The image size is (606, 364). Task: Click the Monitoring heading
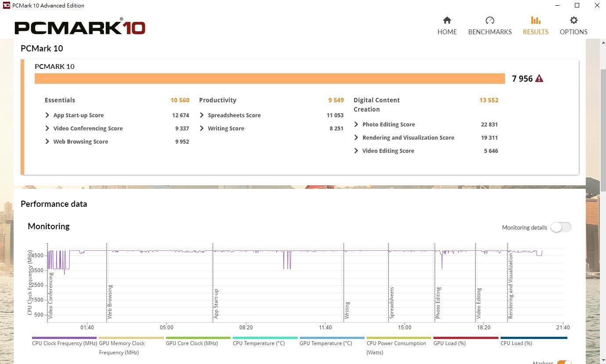click(x=49, y=226)
